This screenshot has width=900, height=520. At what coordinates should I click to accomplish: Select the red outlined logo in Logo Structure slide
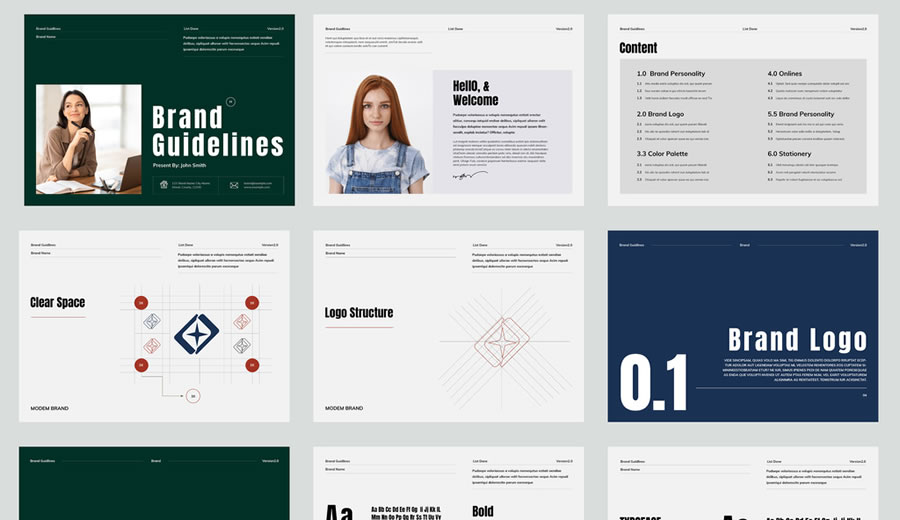(x=502, y=342)
